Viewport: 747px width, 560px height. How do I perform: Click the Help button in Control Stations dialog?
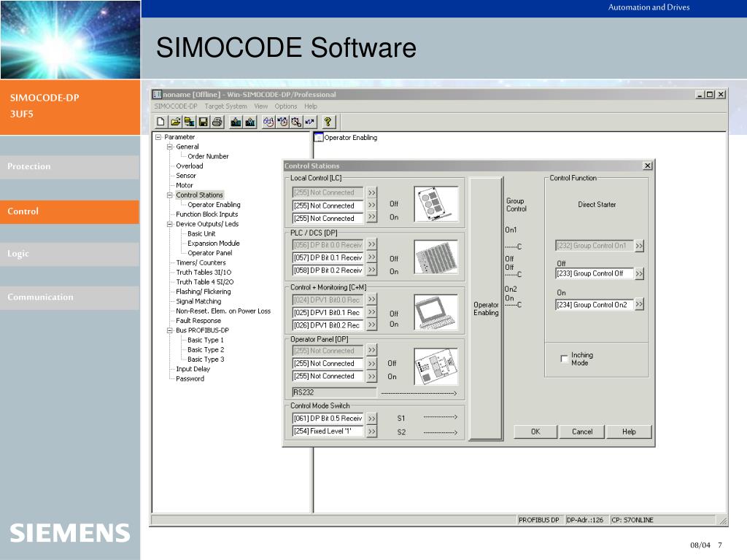click(629, 432)
